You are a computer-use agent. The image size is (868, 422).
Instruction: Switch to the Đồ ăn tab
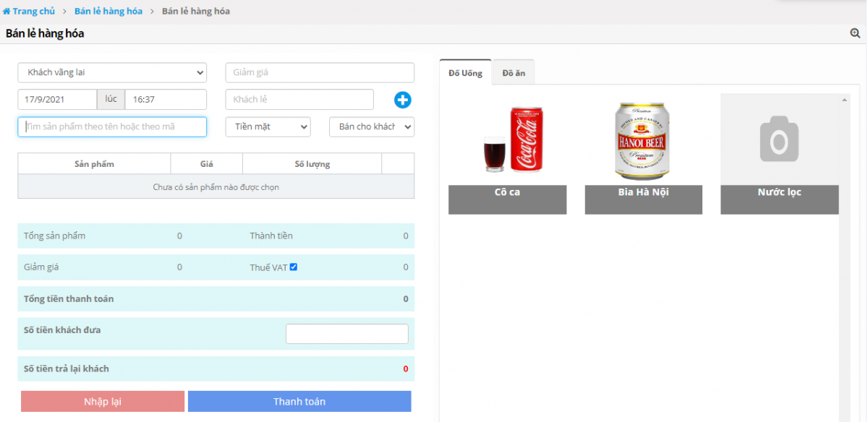(514, 73)
